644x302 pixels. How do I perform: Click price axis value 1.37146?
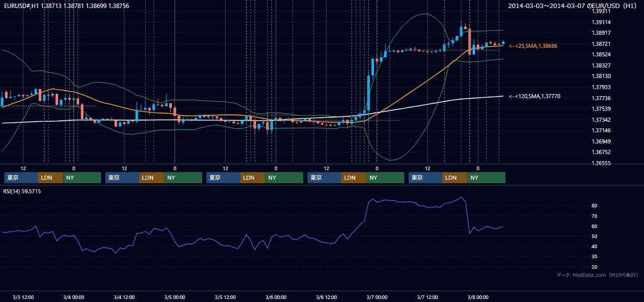tap(601, 130)
